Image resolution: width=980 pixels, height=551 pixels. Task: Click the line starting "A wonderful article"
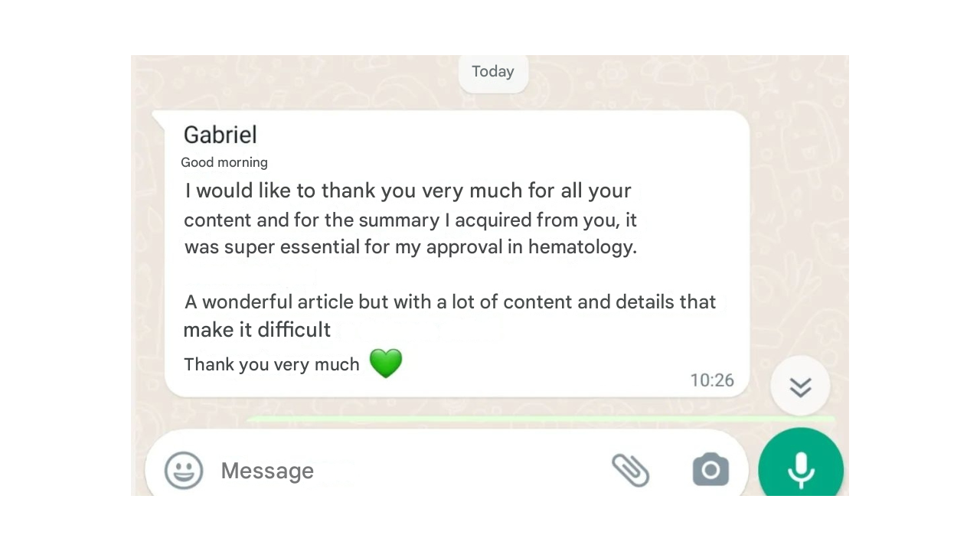click(x=450, y=302)
